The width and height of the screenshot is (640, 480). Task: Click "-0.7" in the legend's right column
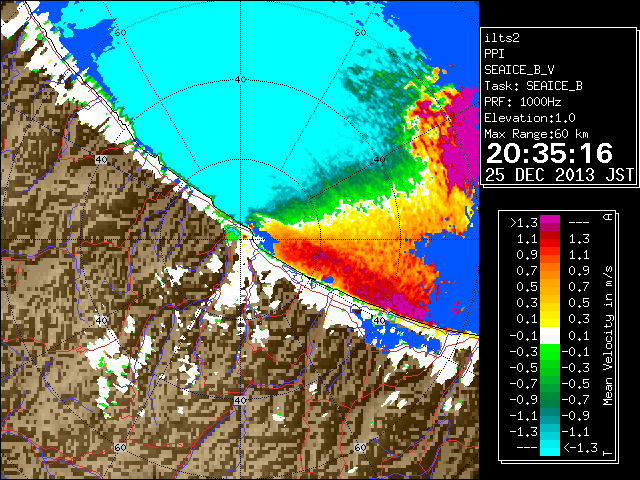click(576, 400)
